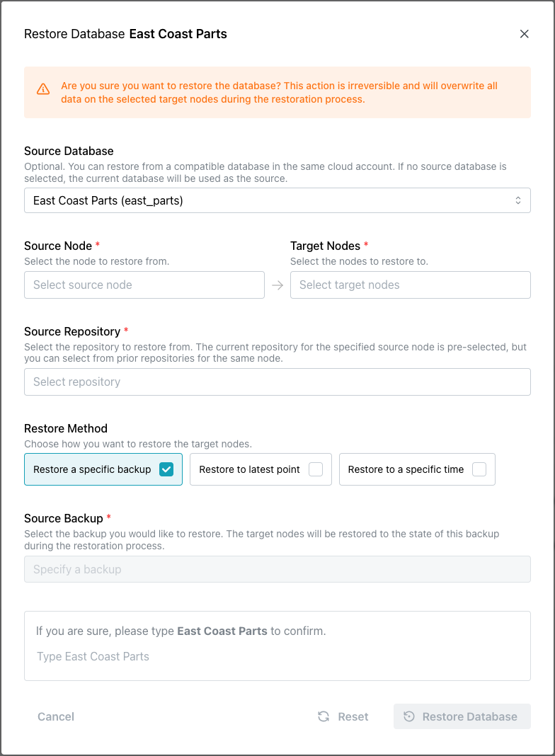The image size is (555, 756).
Task: Click the Restore Database button
Action: [469, 716]
